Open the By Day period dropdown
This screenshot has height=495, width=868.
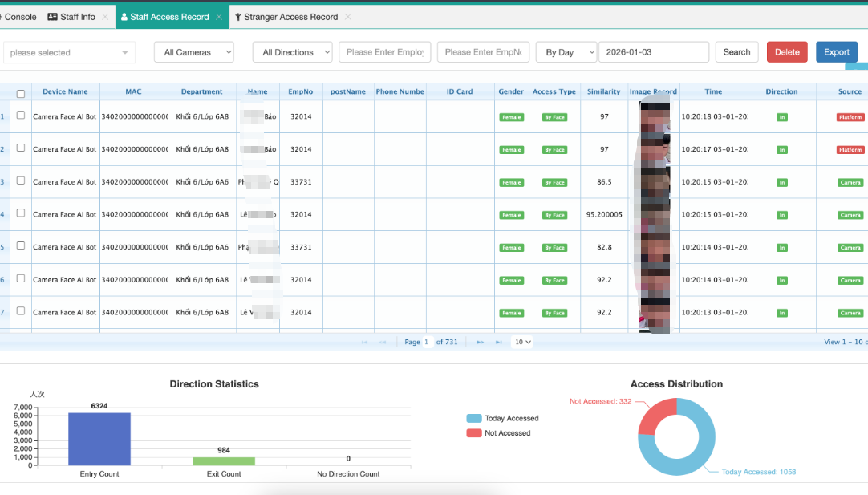tap(566, 52)
